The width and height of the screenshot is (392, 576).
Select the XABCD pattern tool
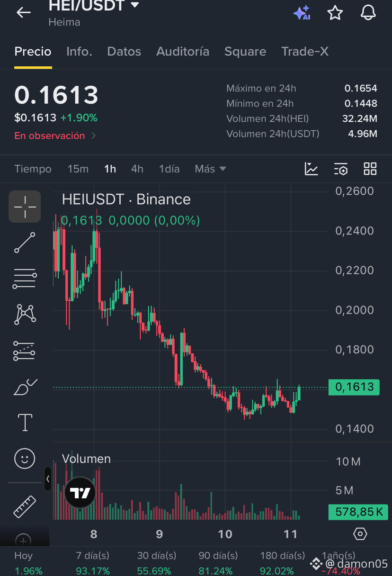coord(25,315)
